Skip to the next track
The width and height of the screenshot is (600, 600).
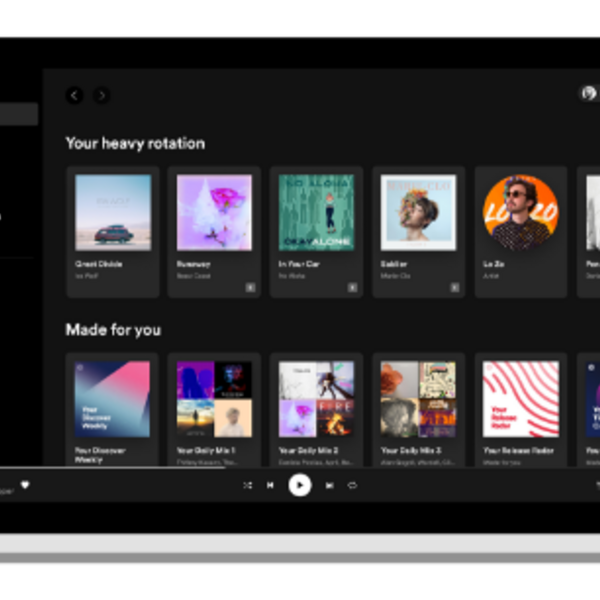tap(329, 485)
